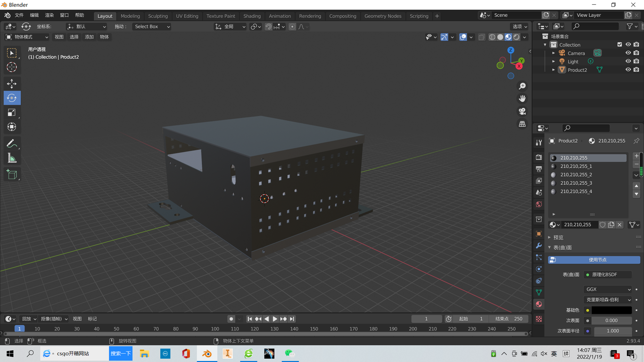Select the Measure tool
The height and width of the screenshot is (362, 644).
12,158
